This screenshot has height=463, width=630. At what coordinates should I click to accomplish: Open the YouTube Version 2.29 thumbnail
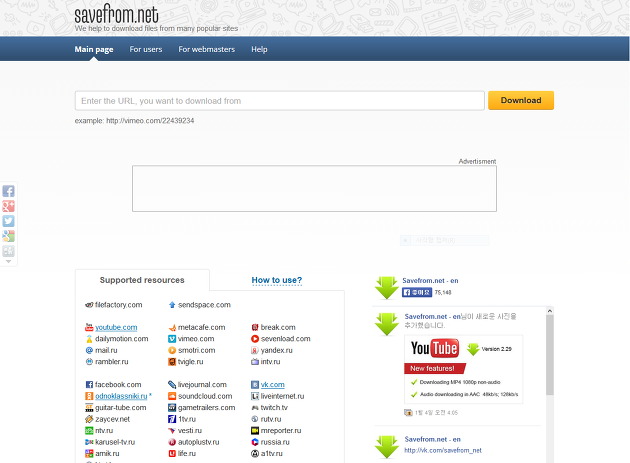[464, 369]
